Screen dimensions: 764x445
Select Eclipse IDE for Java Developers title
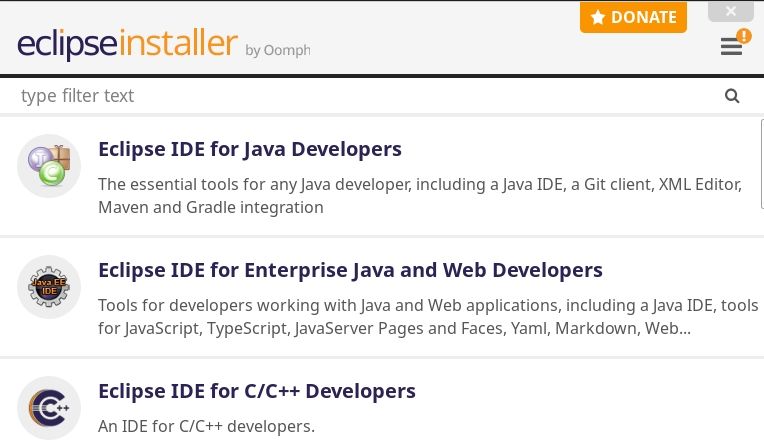tap(250, 149)
